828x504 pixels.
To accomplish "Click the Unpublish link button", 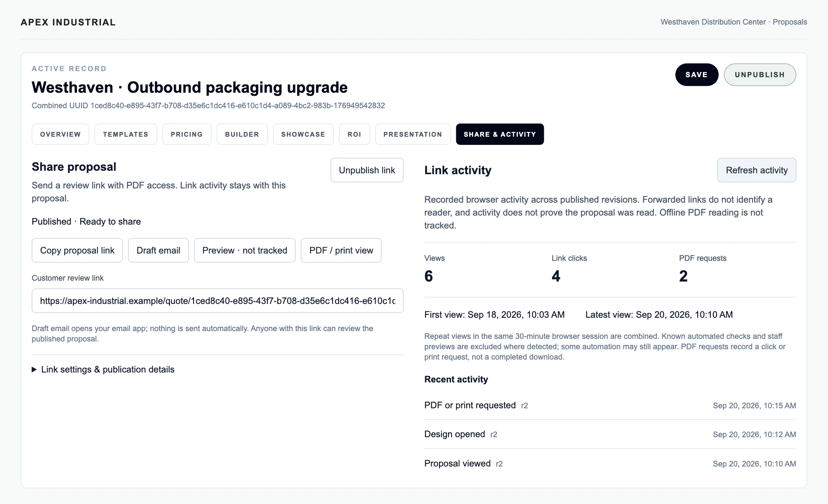I will (367, 170).
